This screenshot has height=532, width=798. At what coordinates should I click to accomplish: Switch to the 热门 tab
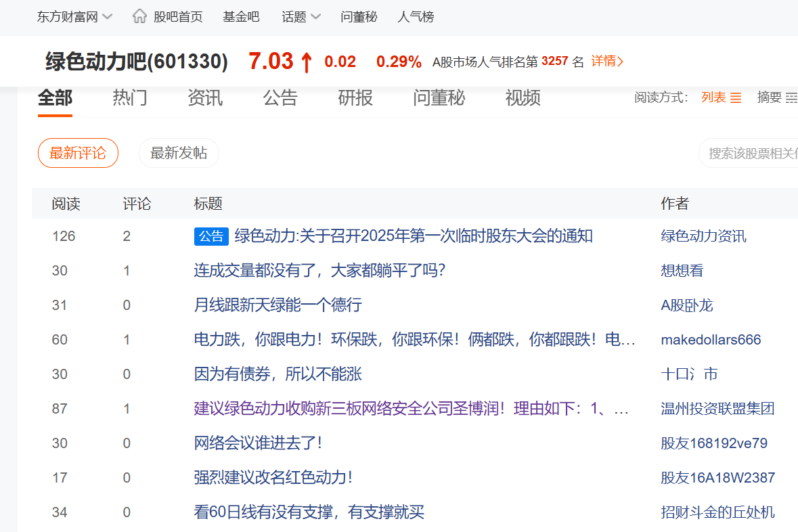(x=130, y=97)
